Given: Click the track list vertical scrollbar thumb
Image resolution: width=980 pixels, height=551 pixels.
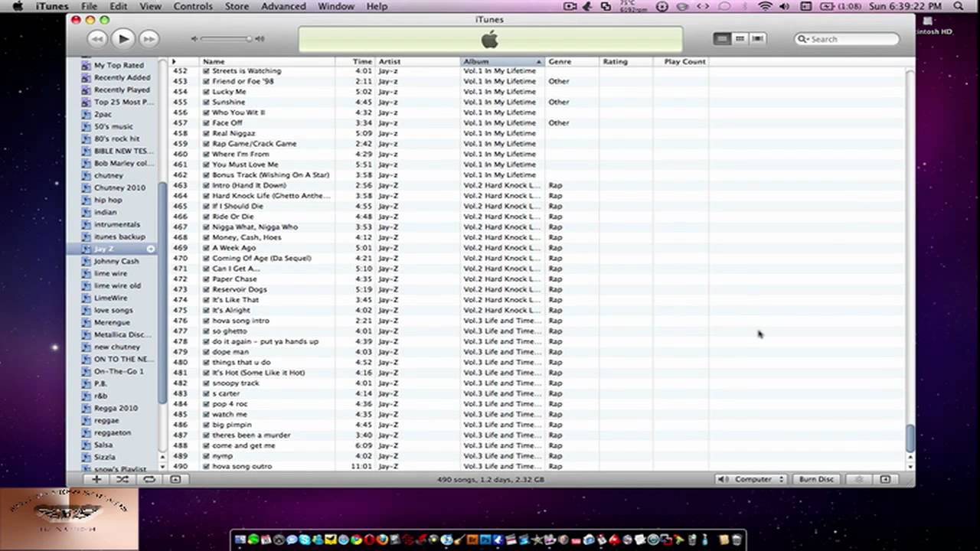Looking at the screenshot, I should point(910,439).
